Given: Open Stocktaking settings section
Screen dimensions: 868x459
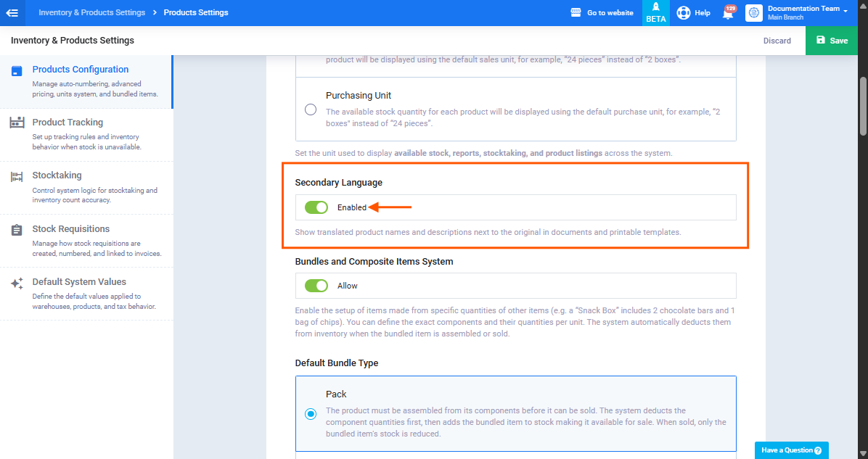Looking at the screenshot, I should [x=86, y=188].
